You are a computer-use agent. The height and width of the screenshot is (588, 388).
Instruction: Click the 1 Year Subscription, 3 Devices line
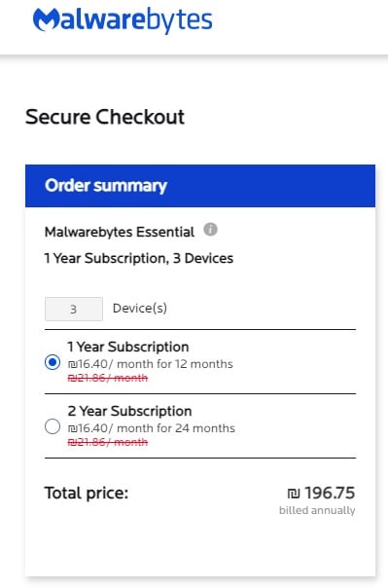139,258
